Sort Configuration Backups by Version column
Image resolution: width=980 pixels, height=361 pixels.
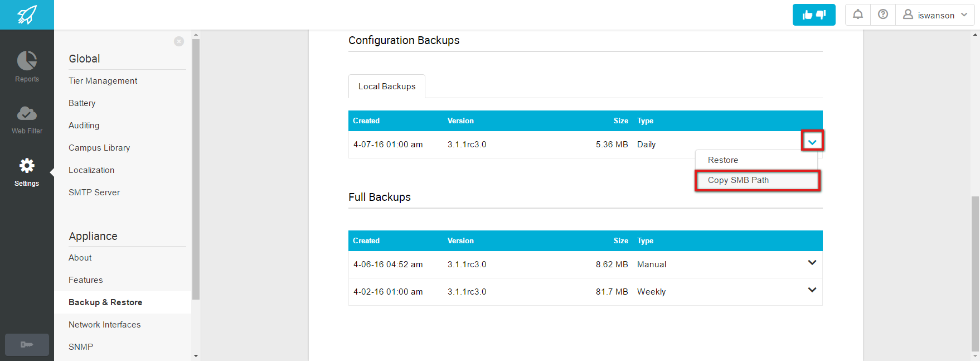point(460,121)
